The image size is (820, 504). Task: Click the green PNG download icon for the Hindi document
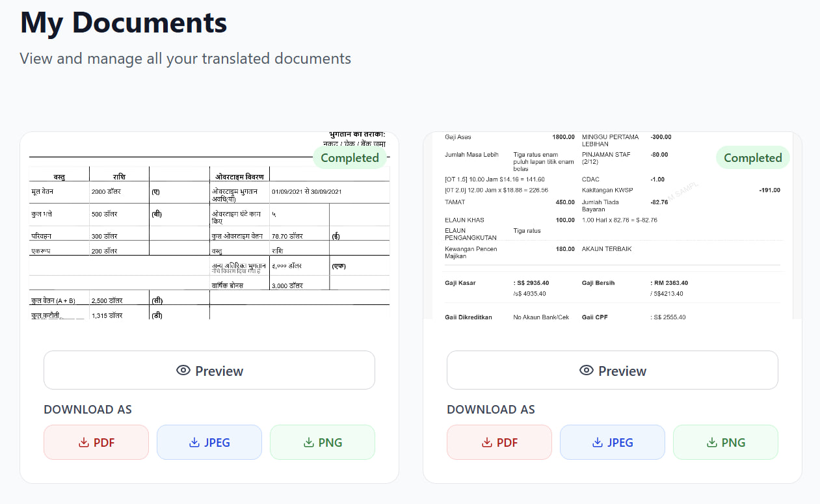click(309, 442)
